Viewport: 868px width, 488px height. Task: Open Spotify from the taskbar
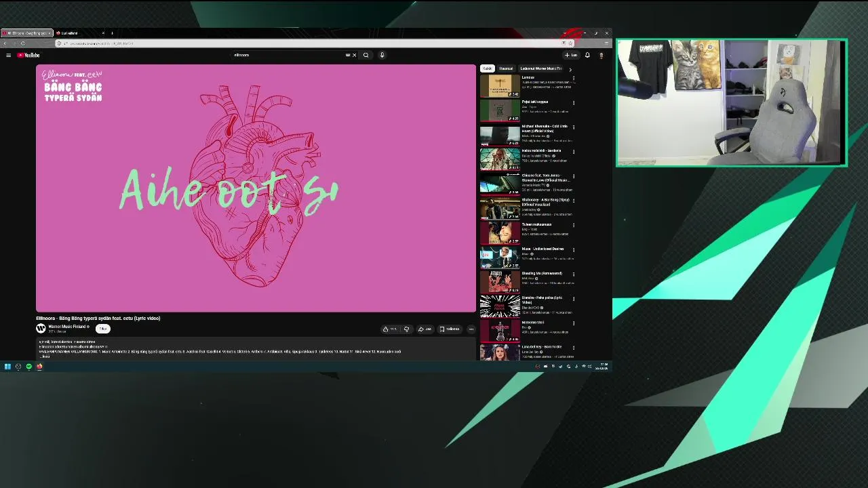(x=28, y=367)
